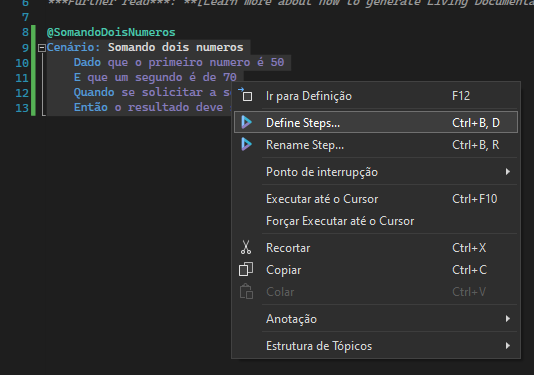Select Recortar in the context menu
The height and width of the screenshot is (375, 534).
point(376,248)
